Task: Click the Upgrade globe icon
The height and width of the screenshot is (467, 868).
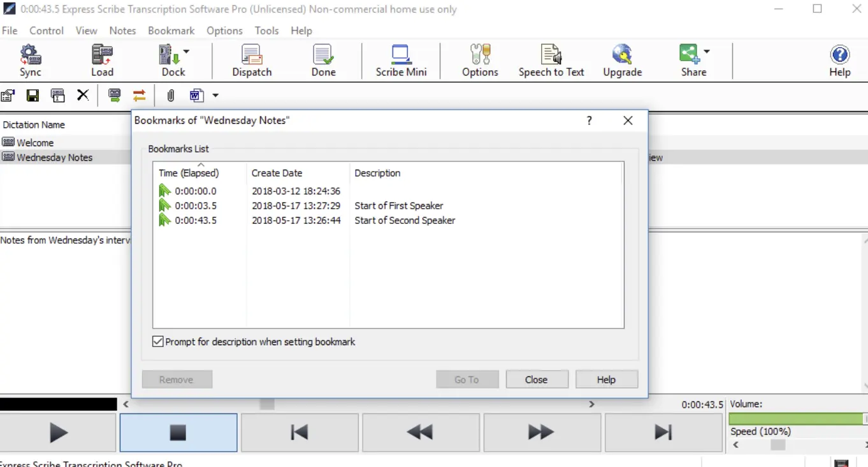Action: pyautogui.click(x=622, y=61)
